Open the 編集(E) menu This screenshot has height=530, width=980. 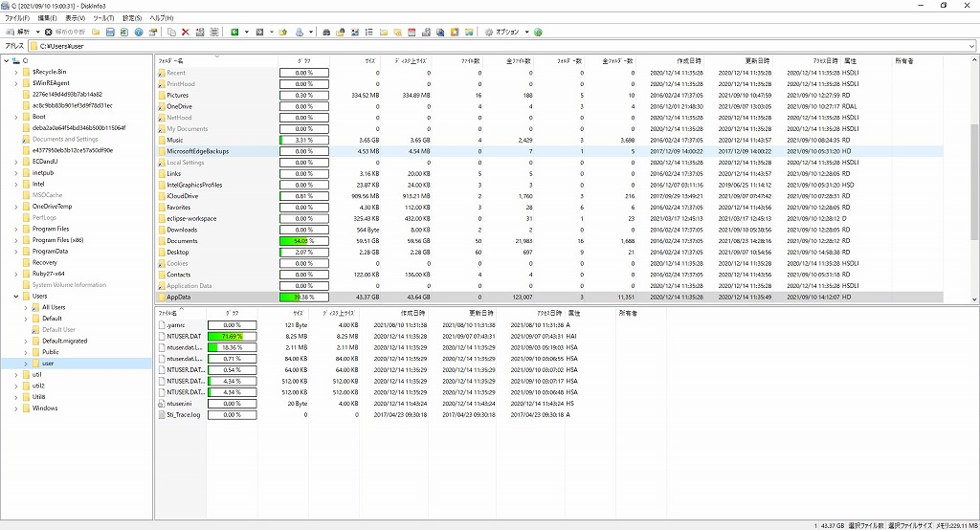coord(48,18)
